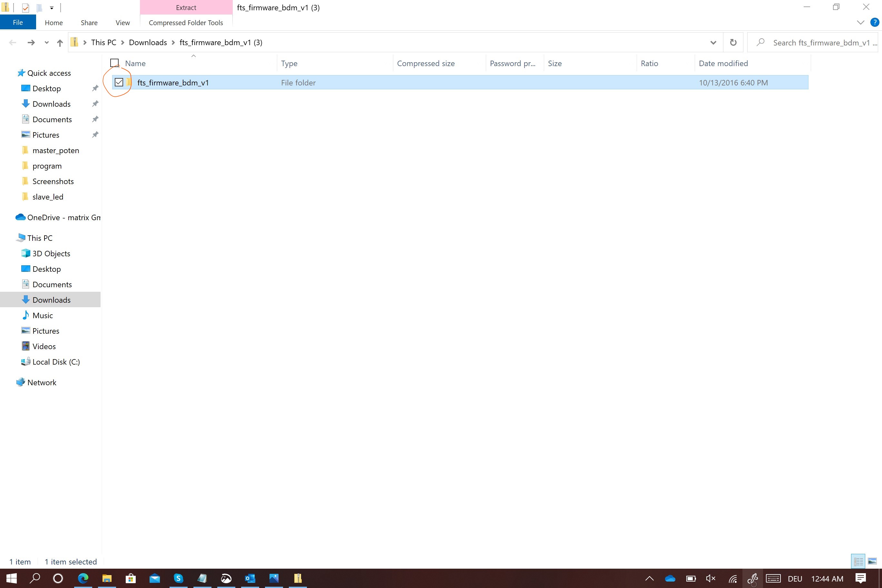
Task: Click the properties icon in quick access toolbar
Action: coord(25,7)
